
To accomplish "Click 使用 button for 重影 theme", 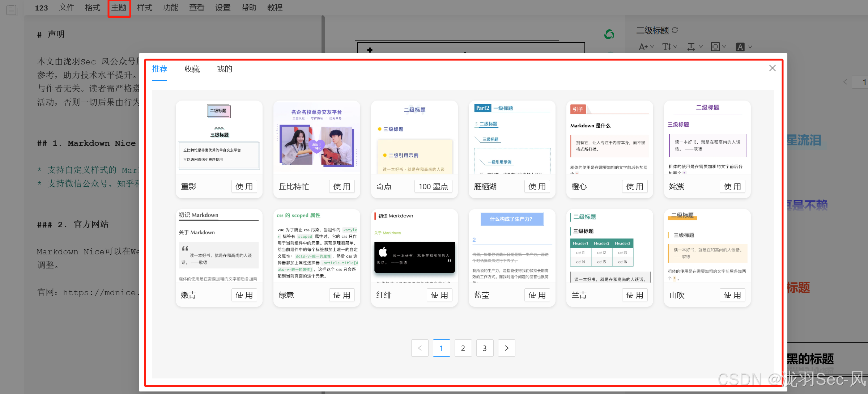I will click(244, 186).
